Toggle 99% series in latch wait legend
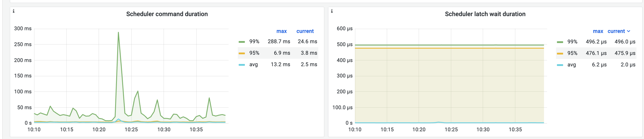 coord(572,42)
